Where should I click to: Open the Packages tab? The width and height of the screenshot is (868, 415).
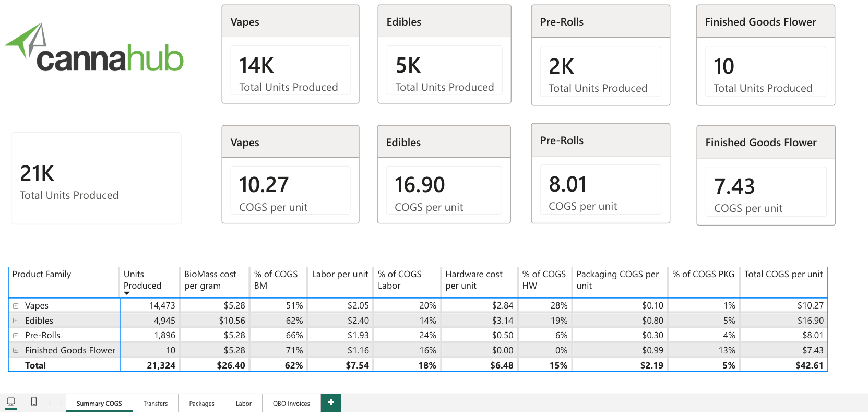coord(201,403)
